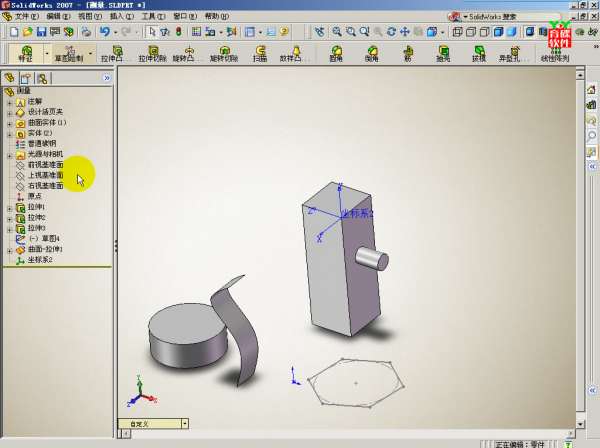600x448 pixels.
Task: Expand the 注解 annotations tree node
Action: click(x=9, y=102)
